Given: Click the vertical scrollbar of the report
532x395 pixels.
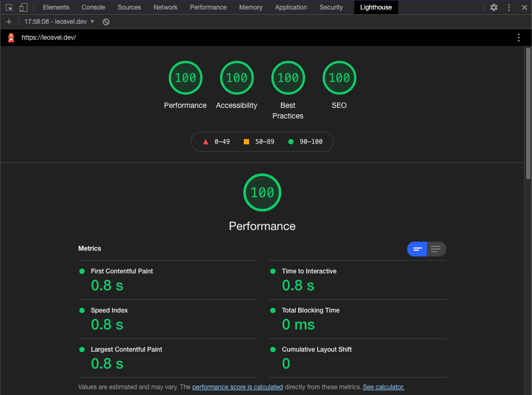Looking at the screenshot, I should [x=528, y=114].
